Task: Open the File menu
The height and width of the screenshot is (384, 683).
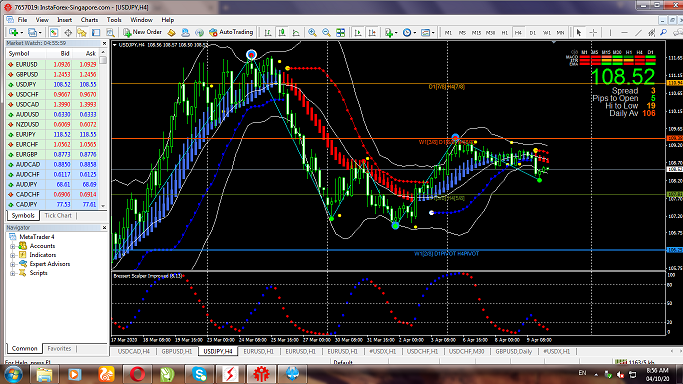Action: 22,20
